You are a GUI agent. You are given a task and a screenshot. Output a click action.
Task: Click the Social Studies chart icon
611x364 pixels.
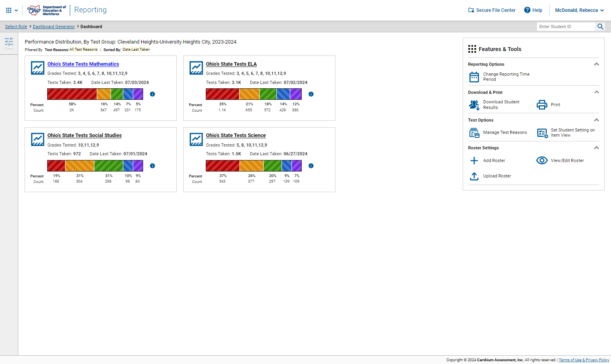point(38,139)
